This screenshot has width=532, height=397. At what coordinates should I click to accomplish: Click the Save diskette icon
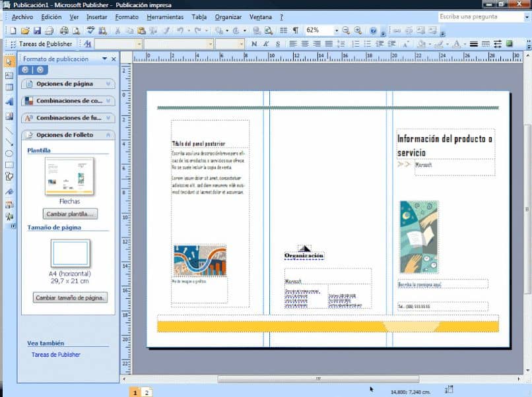pos(37,31)
